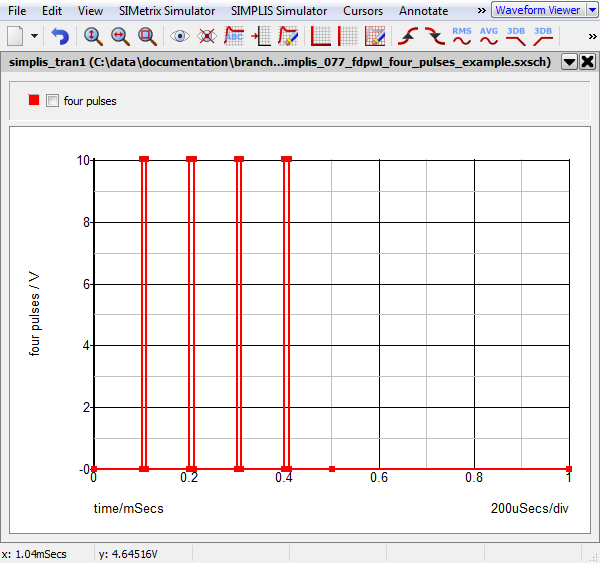Click the AVG measurement icon
The height and width of the screenshot is (563, 600).
point(489,36)
